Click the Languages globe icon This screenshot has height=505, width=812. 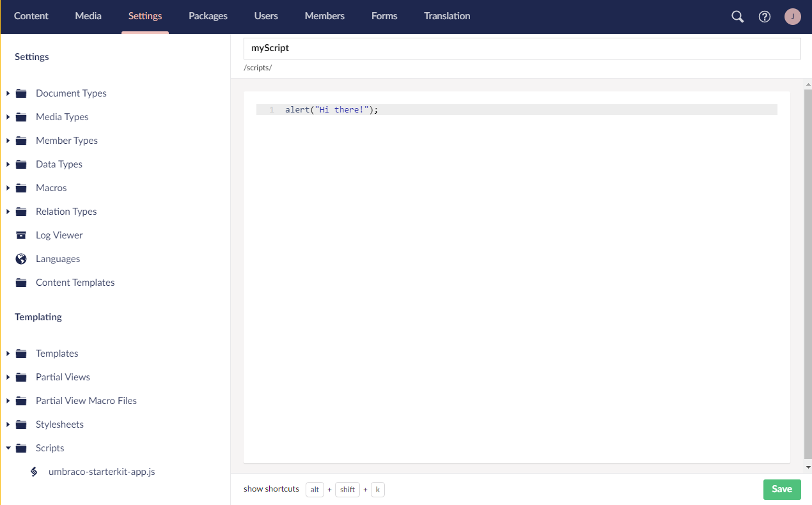[x=21, y=259]
